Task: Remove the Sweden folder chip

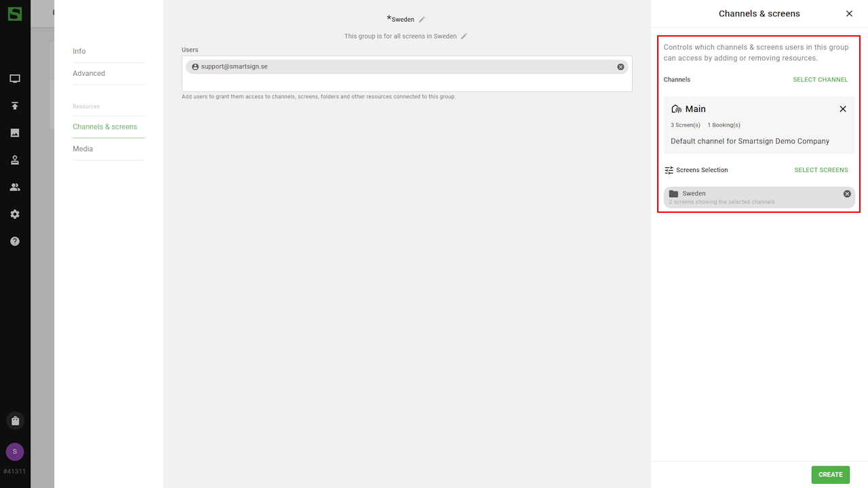Action: tap(847, 194)
